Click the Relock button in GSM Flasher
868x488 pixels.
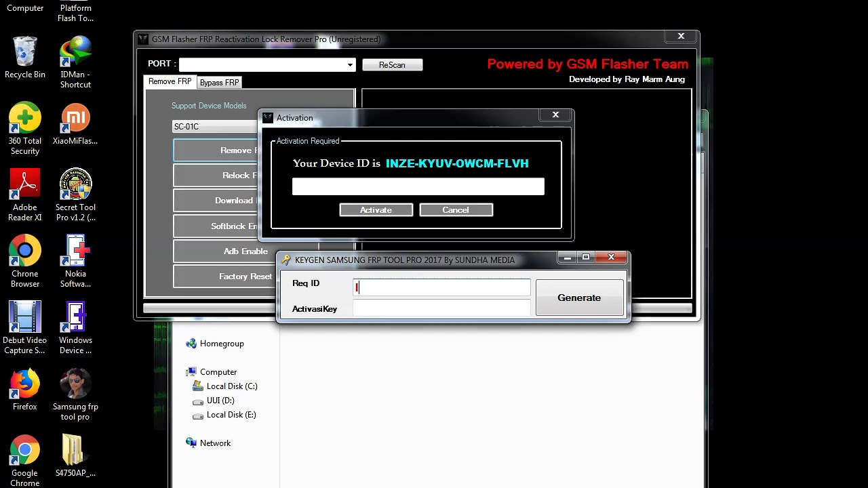coord(216,176)
